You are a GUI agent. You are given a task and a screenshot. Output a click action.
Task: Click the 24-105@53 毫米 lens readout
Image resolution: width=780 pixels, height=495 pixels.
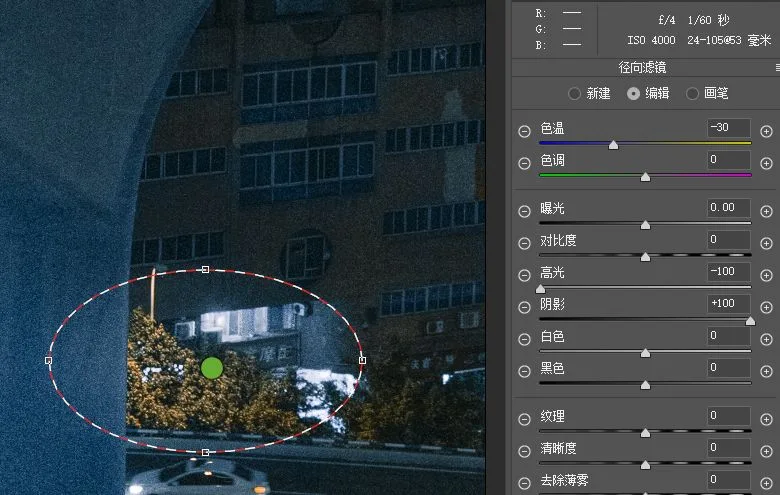pos(729,40)
